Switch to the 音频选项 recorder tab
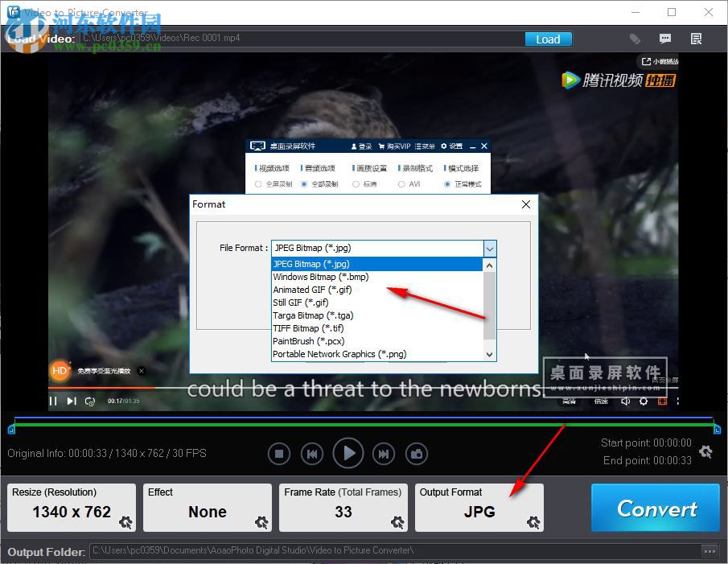 click(x=318, y=168)
